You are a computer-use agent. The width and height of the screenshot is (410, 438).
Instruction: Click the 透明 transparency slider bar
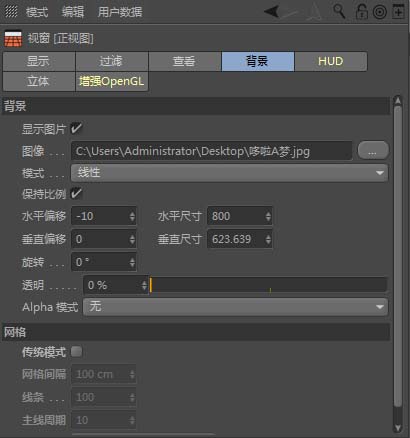(x=268, y=285)
